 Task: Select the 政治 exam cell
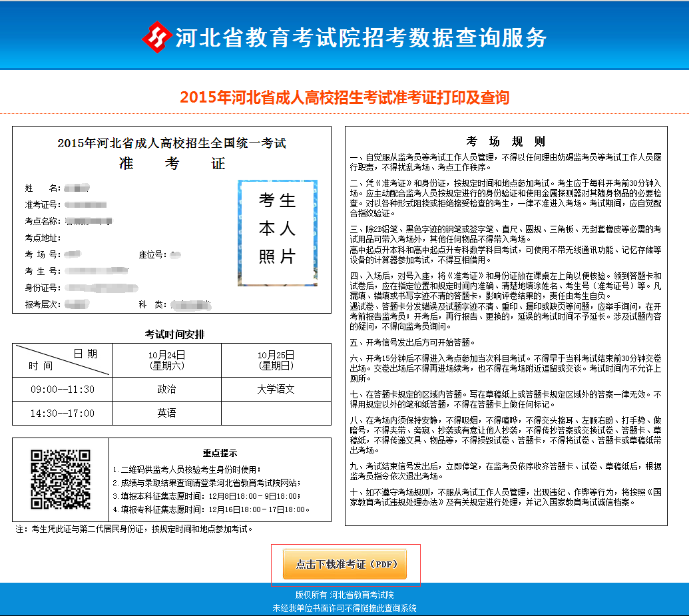[x=166, y=389]
